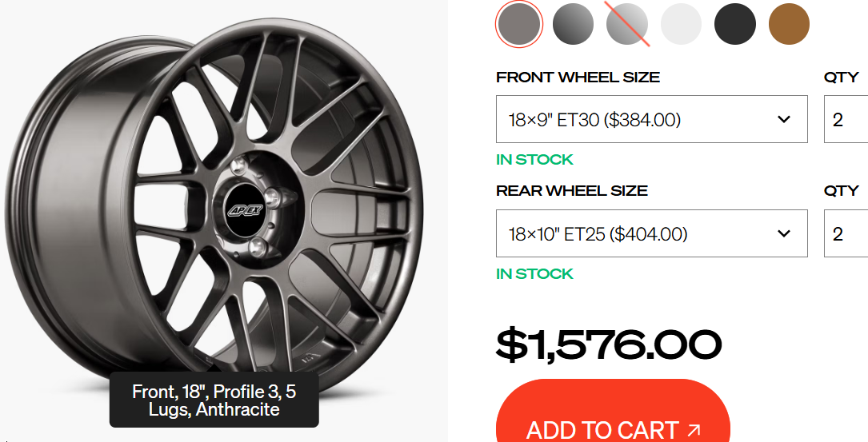Click the crossed-out unavailable silver swatch
Image resolution: width=868 pixels, height=442 pixels.
pos(627,24)
